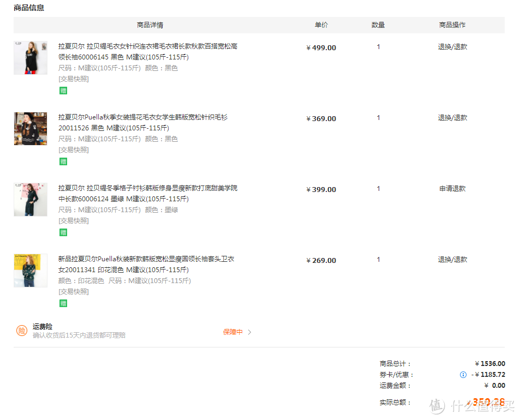Click the 单价 column header

pyautogui.click(x=321, y=25)
